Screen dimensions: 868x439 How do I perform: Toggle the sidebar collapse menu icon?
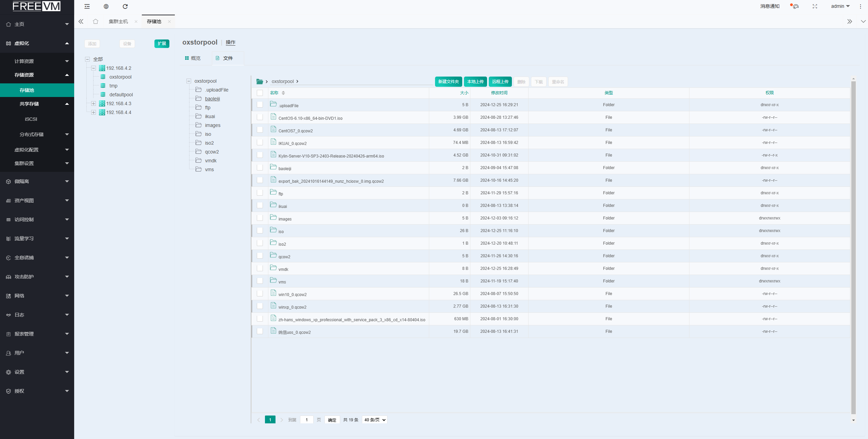point(87,6)
